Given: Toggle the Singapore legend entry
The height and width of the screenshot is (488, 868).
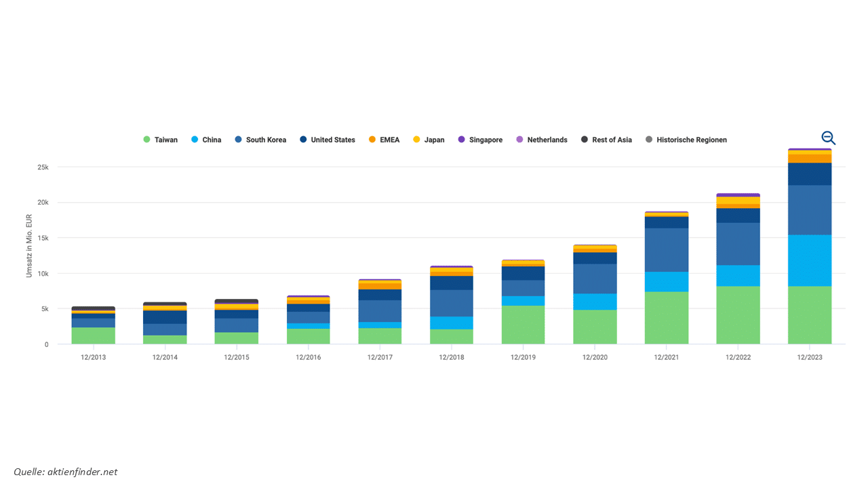Looking at the screenshot, I should (480, 140).
